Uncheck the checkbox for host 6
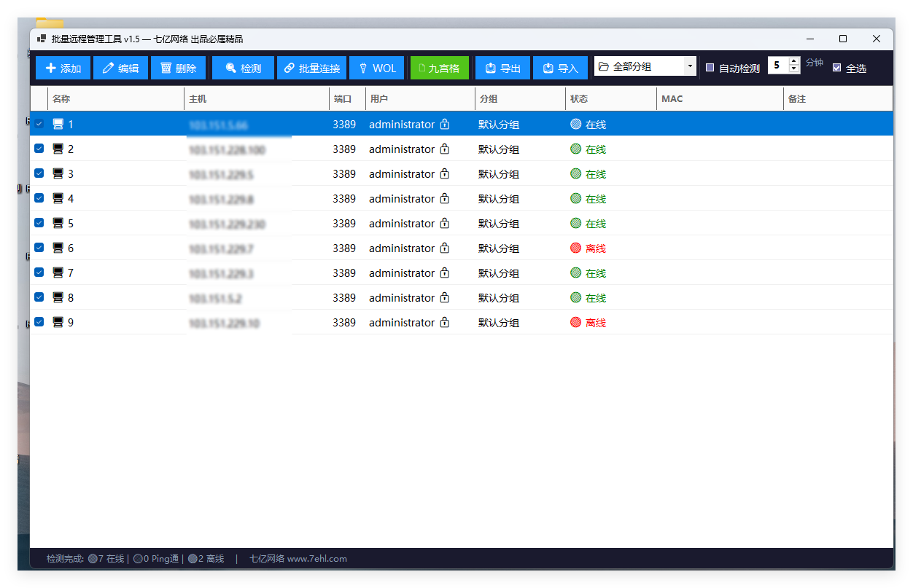The height and width of the screenshot is (588, 913). click(x=39, y=248)
